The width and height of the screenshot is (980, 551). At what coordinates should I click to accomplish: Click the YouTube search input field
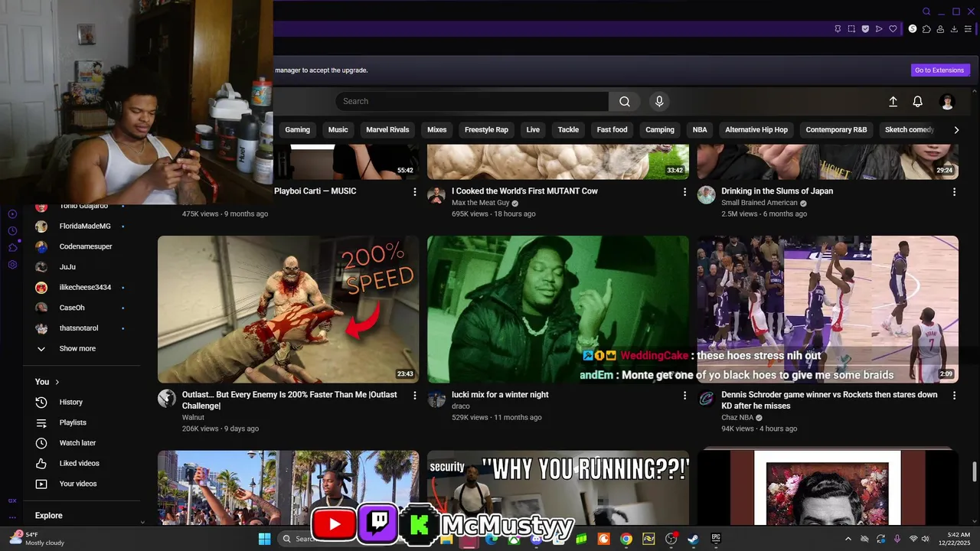pos(472,101)
